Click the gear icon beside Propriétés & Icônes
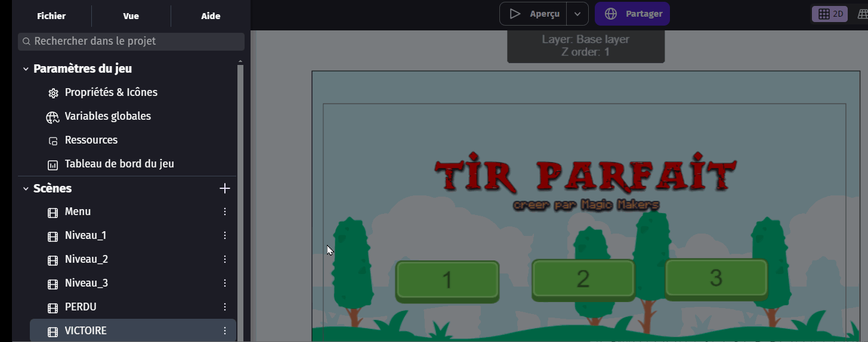This screenshot has width=868, height=342. coord(53,93)
